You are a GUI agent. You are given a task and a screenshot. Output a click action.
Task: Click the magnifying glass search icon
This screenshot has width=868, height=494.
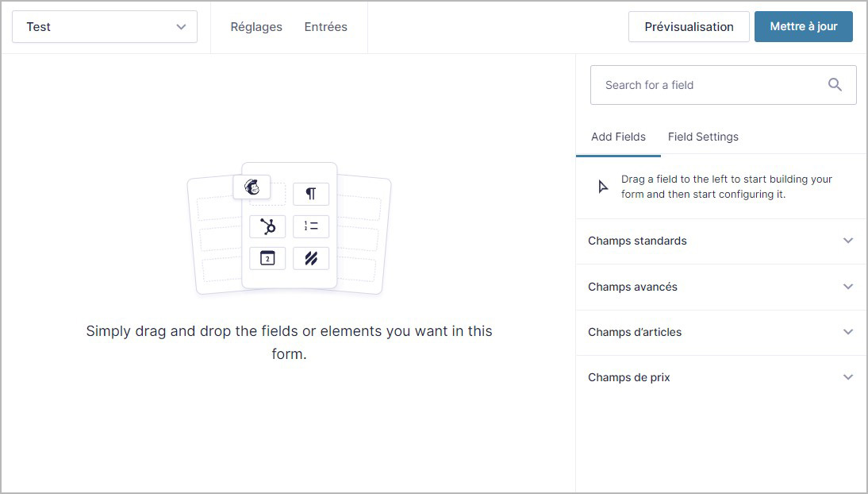(x=835, y=85)
